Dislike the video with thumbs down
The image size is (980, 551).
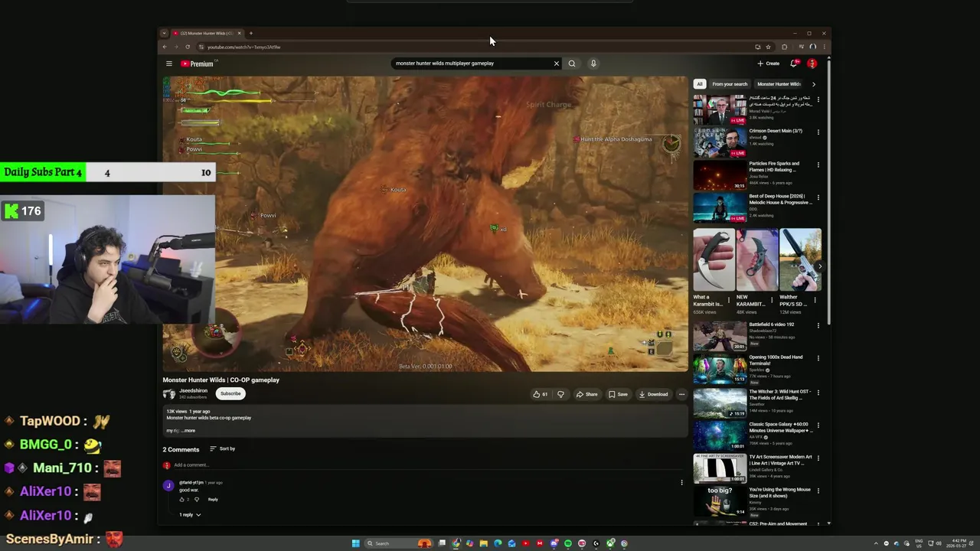(560, 394)
